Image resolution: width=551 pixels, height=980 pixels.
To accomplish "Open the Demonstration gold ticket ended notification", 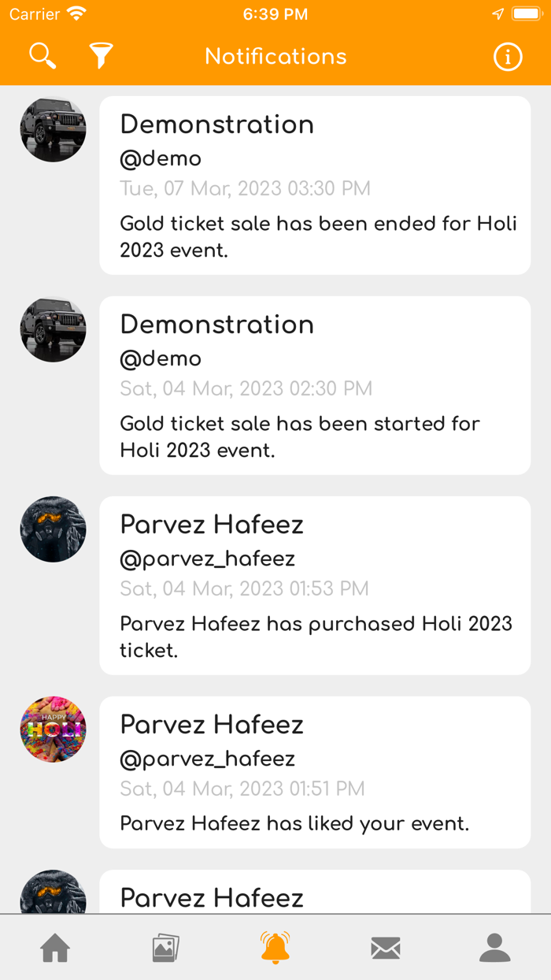I will (x=315, y=185).
